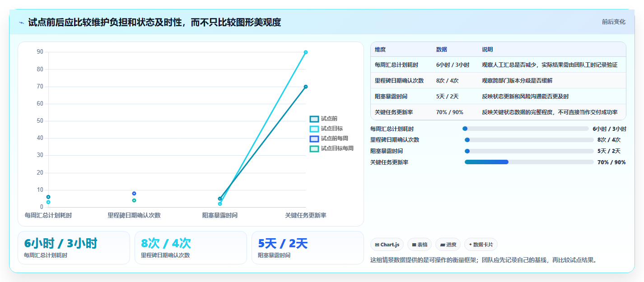Click the note 反映状态更新和风险沟通能否更及时
Screen dimensions: 644x282
(526, 97)
